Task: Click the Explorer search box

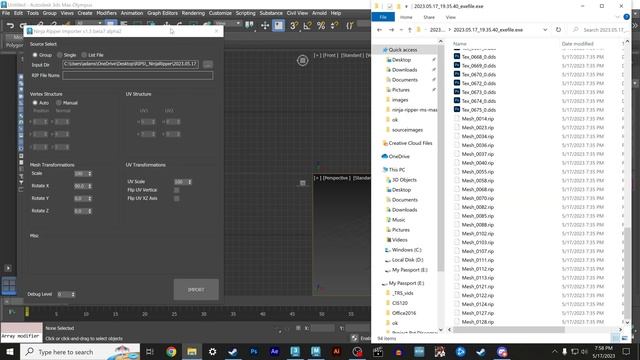Action: pos(600,30)
